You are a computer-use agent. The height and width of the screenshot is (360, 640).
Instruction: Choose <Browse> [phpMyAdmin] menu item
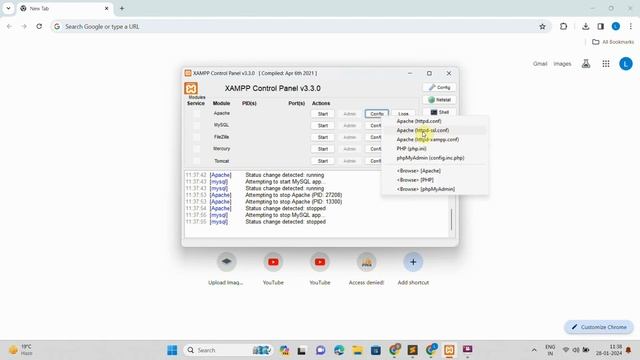(x=425, y=189)
